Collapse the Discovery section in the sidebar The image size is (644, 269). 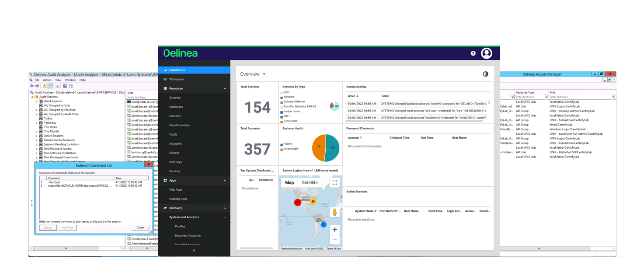(x=225, y=208)
